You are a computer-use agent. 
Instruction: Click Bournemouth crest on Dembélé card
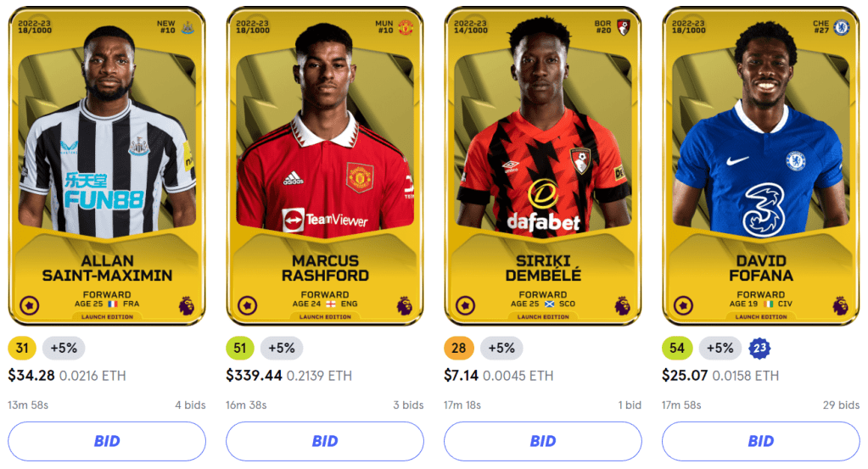tap(624, 27)
